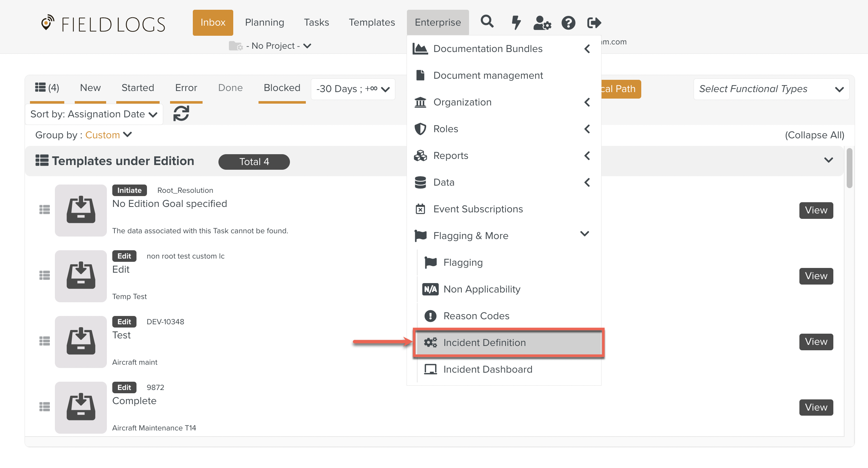
Task: Open the lightning bolt quick actions icon
Action: 516,22
